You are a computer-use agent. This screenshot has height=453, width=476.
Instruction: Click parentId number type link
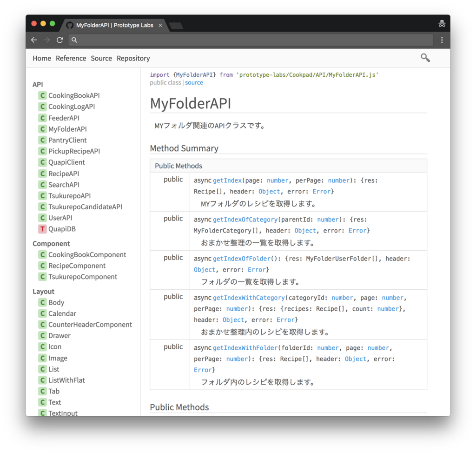pos(328,220)
